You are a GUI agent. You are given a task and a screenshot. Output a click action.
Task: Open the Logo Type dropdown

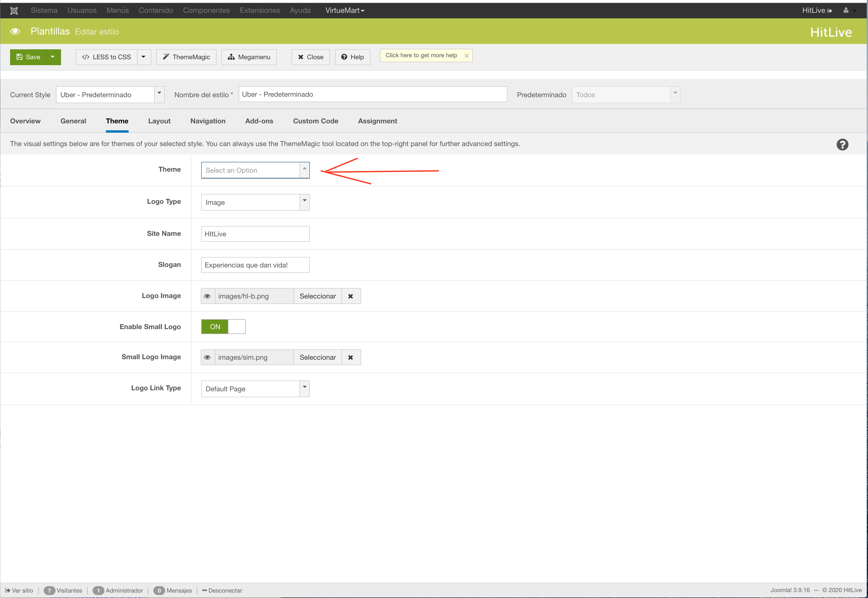tap(255, 202)
